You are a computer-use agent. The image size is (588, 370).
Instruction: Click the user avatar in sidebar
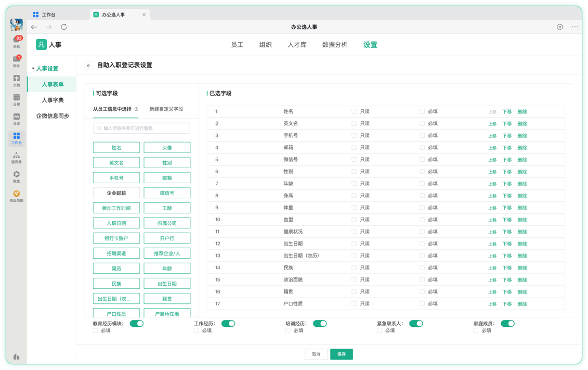coord(17,25)
